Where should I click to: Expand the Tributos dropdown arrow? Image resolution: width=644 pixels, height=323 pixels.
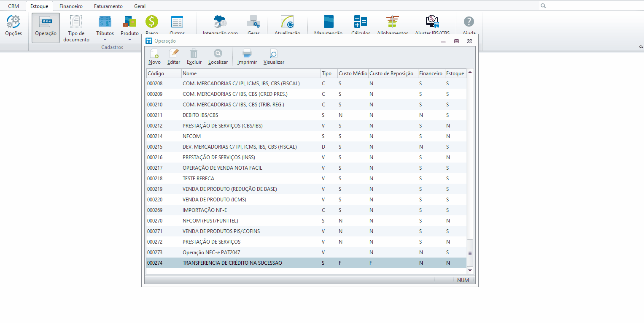[105, 40]
